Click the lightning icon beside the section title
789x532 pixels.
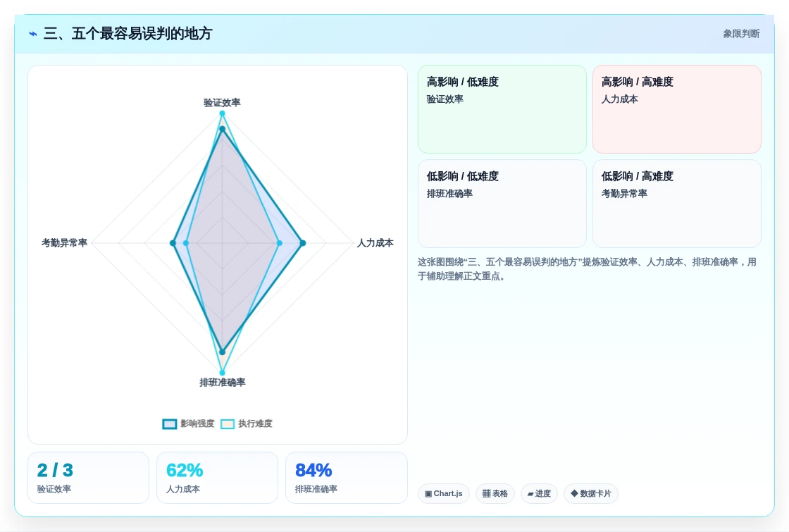coord(33,34)
